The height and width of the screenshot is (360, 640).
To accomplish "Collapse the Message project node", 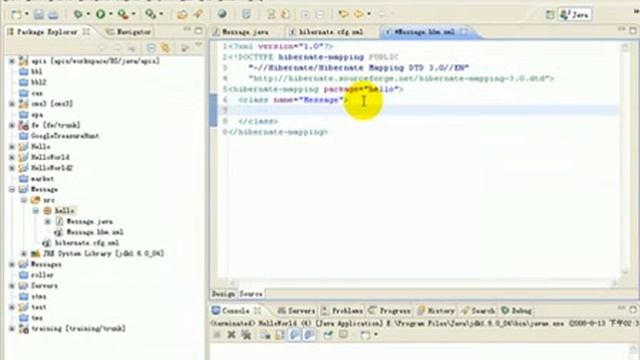I will pos(12,189).
